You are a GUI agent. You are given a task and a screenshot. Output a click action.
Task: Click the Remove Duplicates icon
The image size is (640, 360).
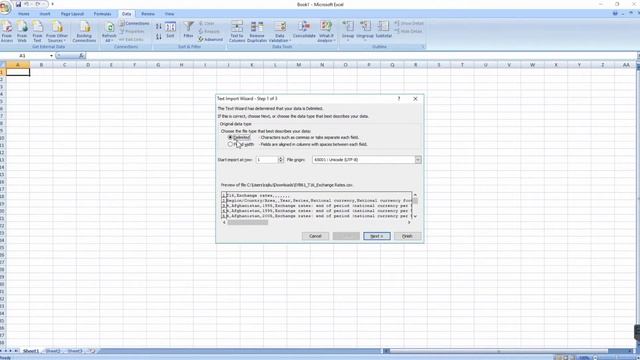[x=257, y=31]
